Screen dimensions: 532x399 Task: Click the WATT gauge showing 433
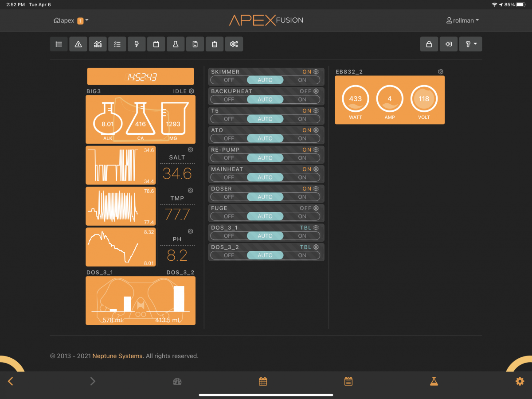[x=356, y=99]
